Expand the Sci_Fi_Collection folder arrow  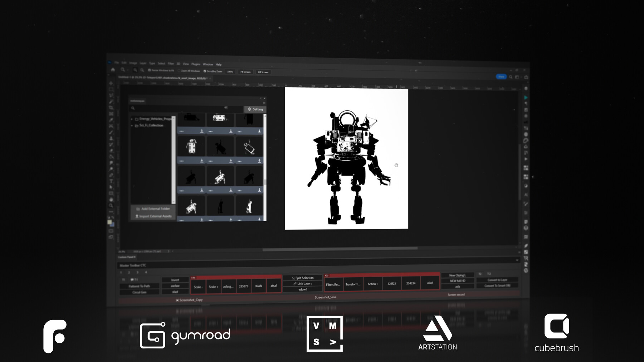tap(132, 125)
